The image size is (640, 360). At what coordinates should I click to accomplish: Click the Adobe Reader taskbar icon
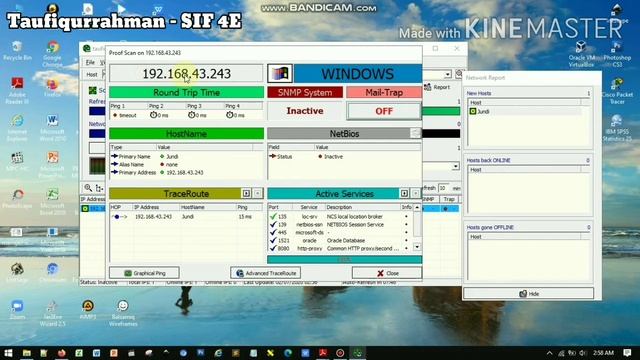(323, 353)
